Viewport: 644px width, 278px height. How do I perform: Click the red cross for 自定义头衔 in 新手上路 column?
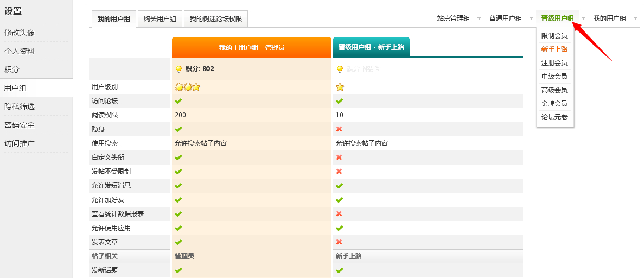click(339, 157)
